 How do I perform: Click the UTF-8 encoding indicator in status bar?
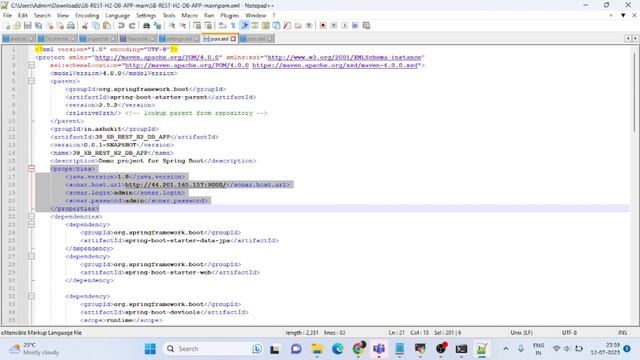[569, 333]
